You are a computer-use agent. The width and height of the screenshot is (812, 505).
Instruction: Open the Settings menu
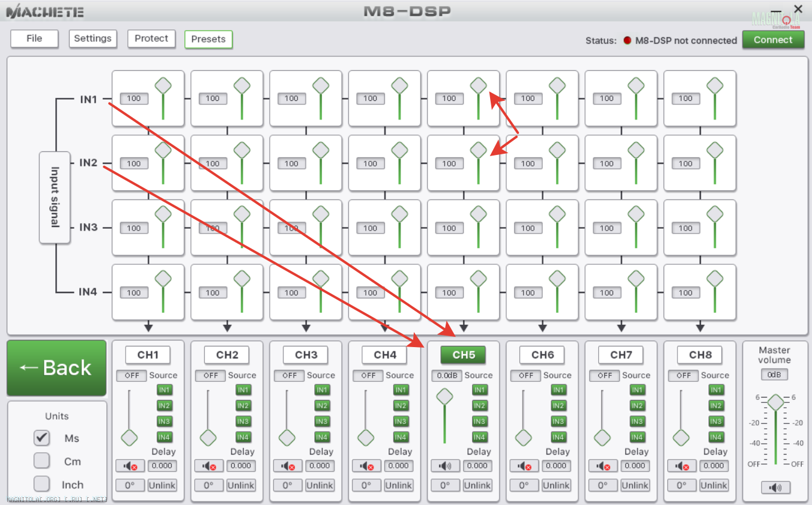[x=92, y=38]
